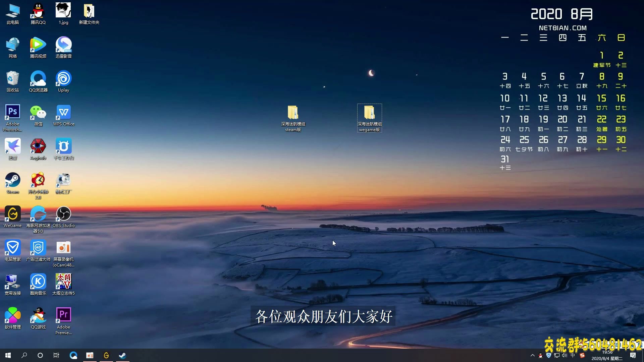Viewport: 644px width, 362px height.
Task: Click the Windows Start button
Action: pyautogui.click(x=8, y=355)
